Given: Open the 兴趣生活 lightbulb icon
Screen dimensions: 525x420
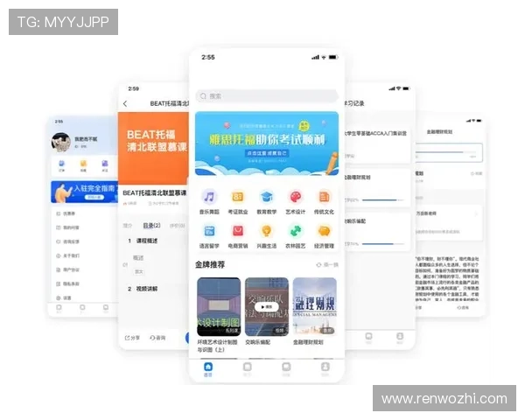Looking at the screenshot, I should coord(267,231).
